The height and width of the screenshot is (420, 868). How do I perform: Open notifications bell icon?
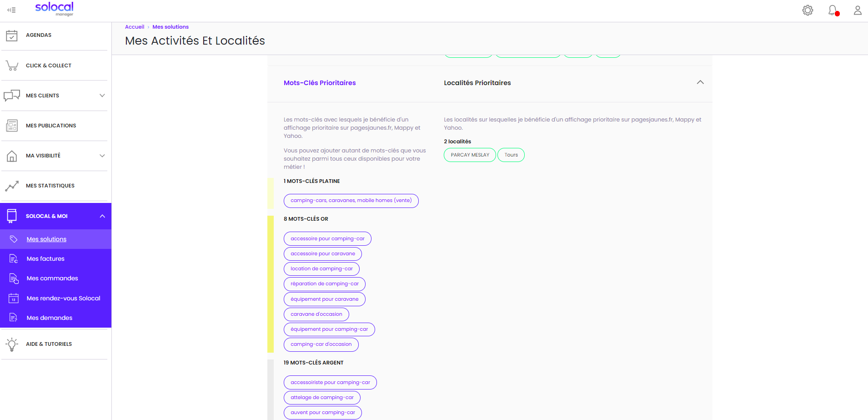[x=833, y=10]
